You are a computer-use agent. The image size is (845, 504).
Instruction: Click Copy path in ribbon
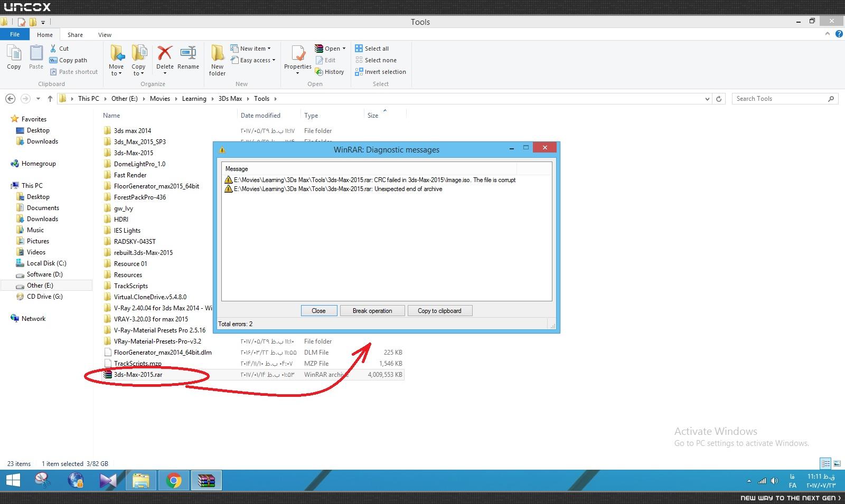pos(68,60)
